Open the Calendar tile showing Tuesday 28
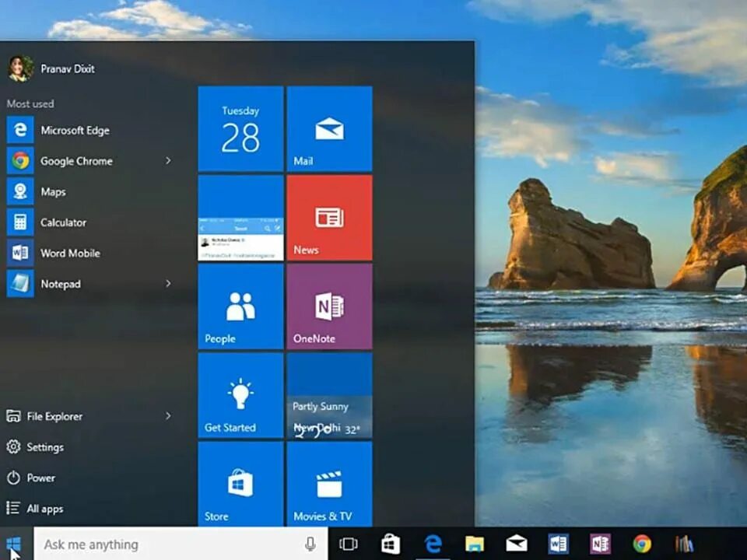Viewport: 747px width, 560px height. 240,128
